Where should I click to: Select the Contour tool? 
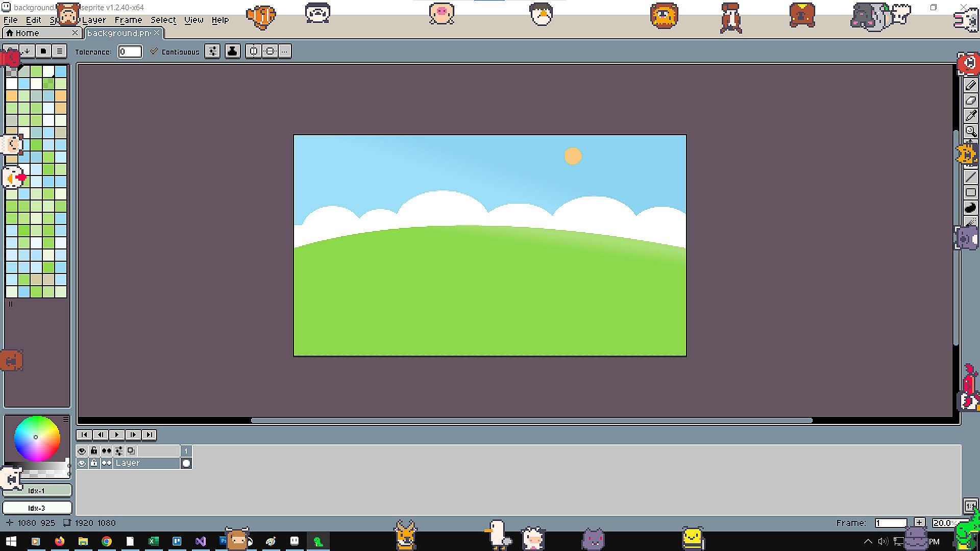970,208
